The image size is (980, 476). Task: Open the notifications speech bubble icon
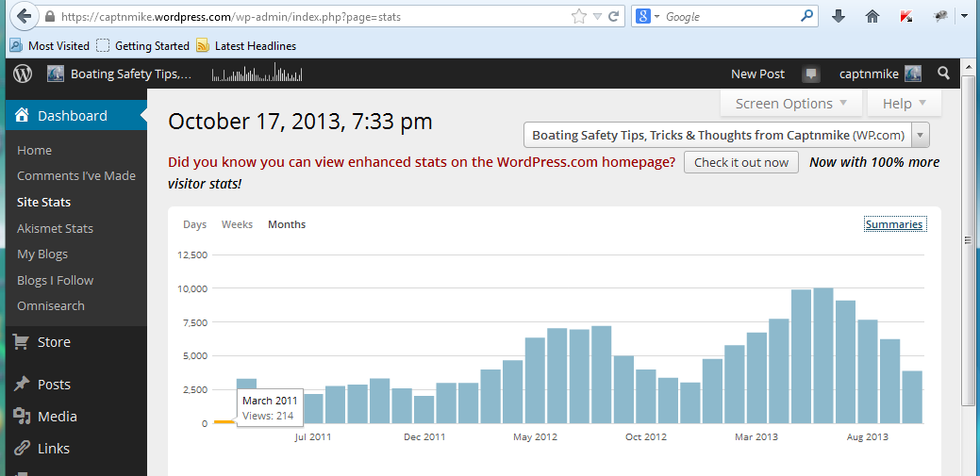(810, 74)
